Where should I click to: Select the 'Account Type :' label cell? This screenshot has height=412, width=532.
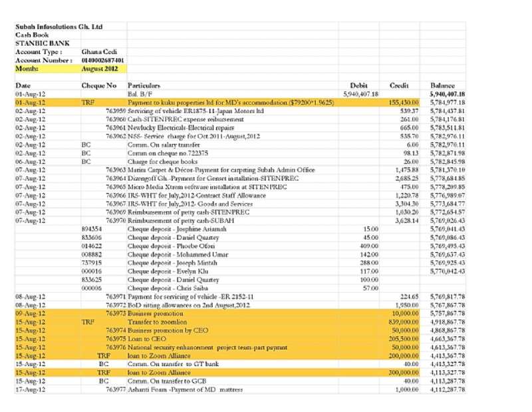point(39,52)
